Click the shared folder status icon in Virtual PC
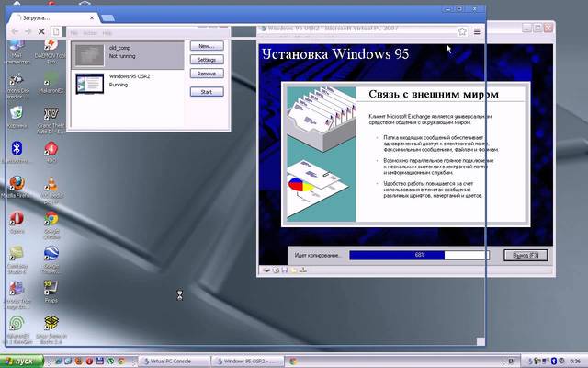The width and height of the screenshot is (588, 368). click(x=294, y=270)
